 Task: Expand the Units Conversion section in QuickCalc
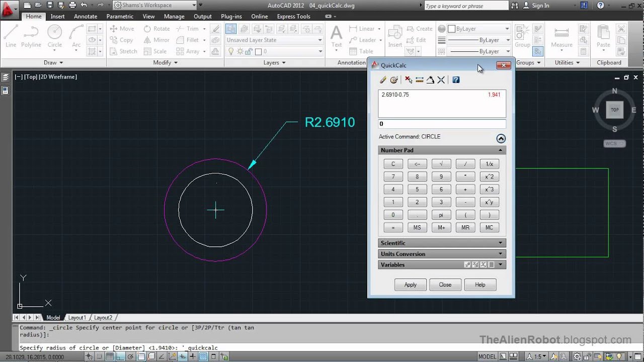click(x=442, y=254)
